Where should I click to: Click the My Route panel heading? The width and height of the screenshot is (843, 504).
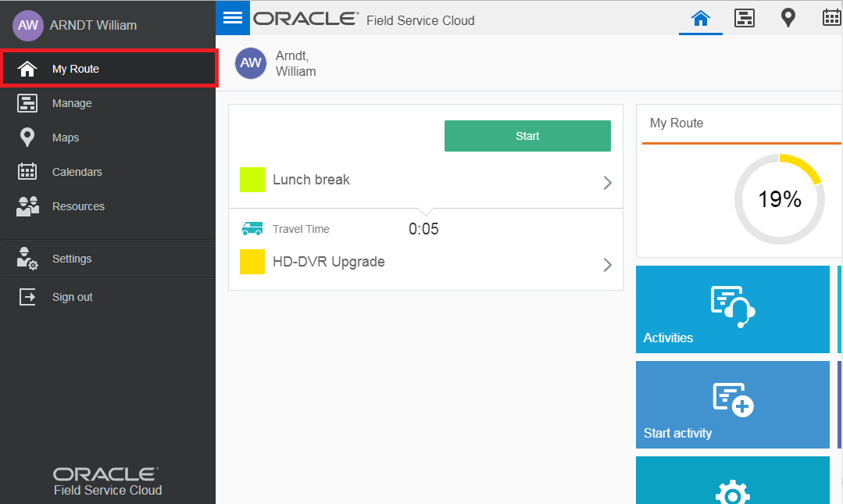click(677, 123)
